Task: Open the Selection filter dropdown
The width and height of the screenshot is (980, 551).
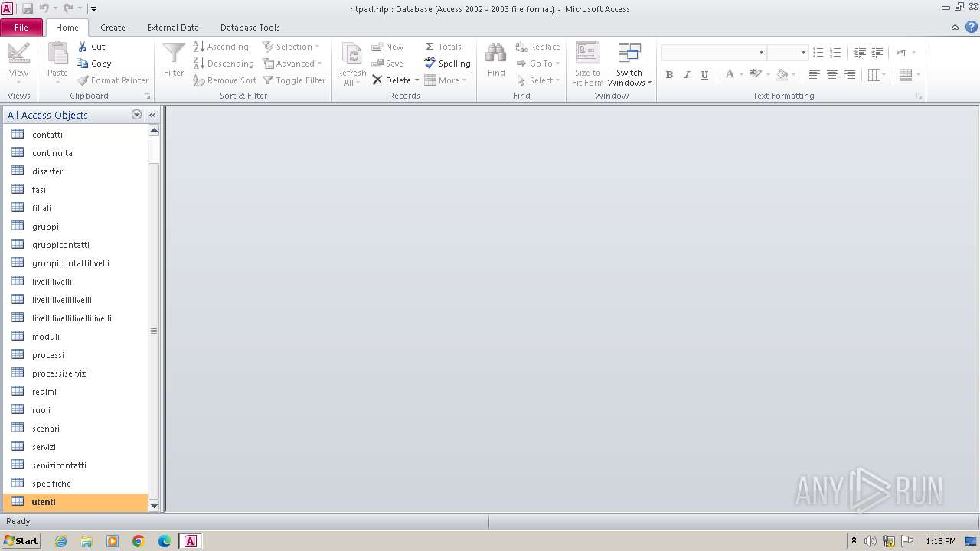Action: pyautogui.click(x=292, y=47)
